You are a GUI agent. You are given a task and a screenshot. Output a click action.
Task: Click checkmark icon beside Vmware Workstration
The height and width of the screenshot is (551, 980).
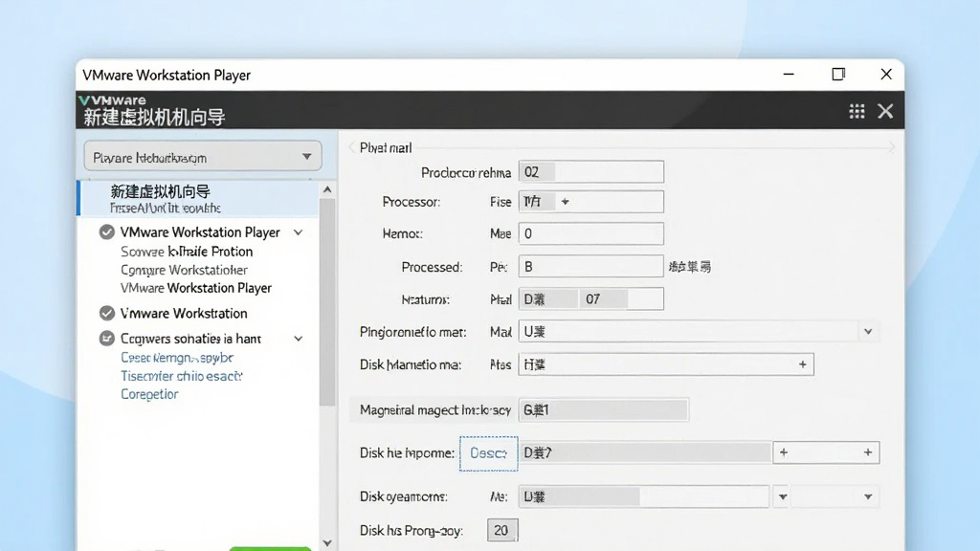pos(107,313)
